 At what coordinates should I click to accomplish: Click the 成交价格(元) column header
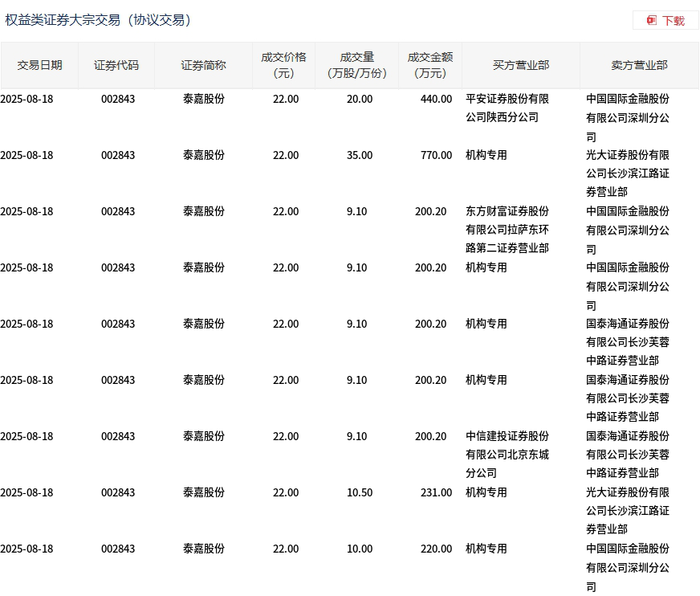284,65
